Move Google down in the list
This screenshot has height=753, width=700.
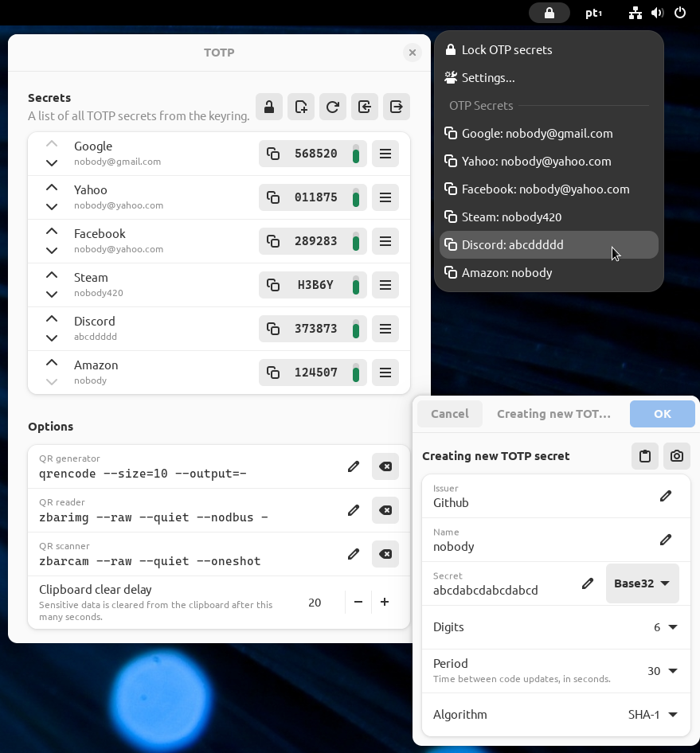[52, 163]
